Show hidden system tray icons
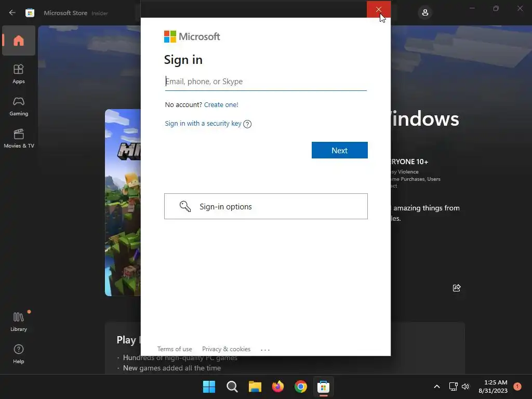 click(437, 387)
